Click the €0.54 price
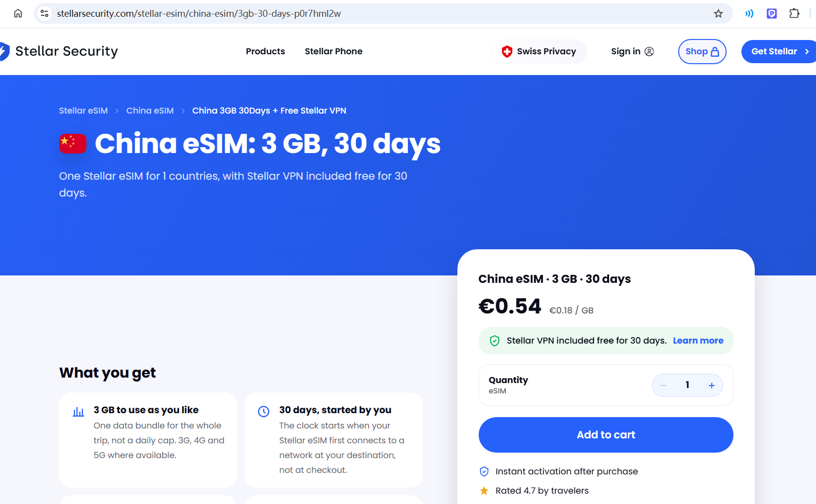This screenshot has height=504, width=816. [x=510, y=307]
